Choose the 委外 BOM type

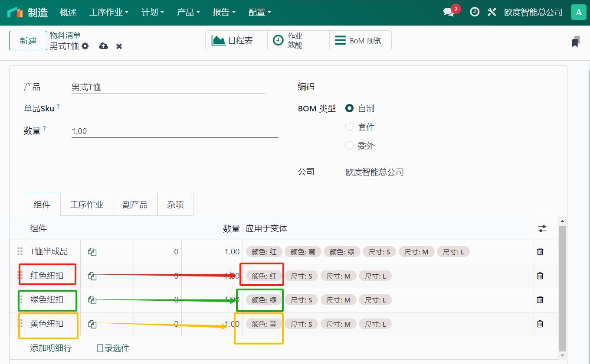(x=350, y=146)
